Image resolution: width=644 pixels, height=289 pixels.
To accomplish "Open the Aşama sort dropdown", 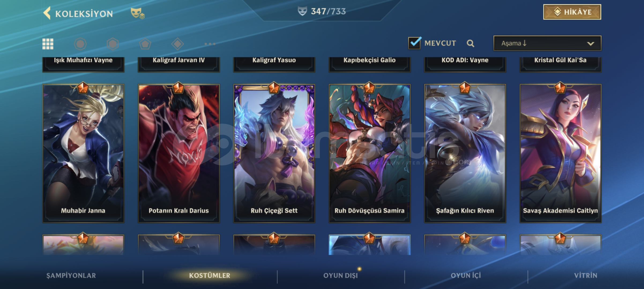I will pos(547,43).
